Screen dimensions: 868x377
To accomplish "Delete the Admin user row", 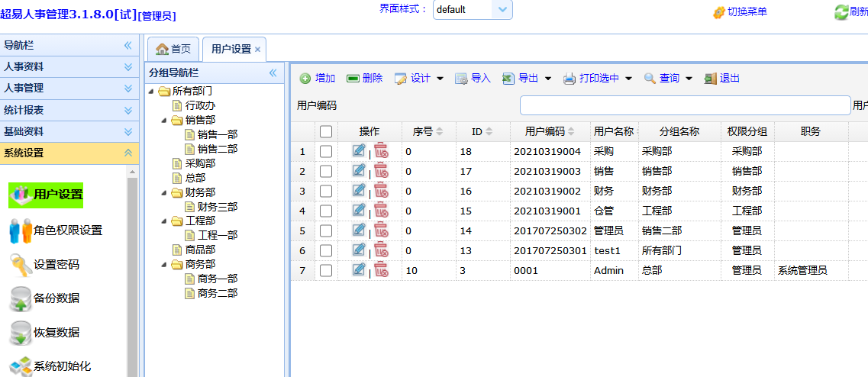I will 381,270.
